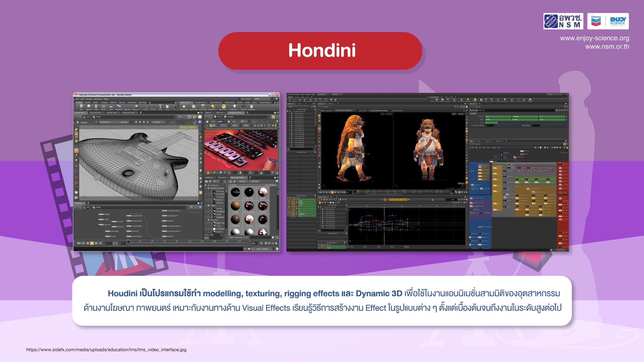This screenshot has width=644, height=362.
Task: Collapse the Cloth gallery tree group
Action: (209, 205)
